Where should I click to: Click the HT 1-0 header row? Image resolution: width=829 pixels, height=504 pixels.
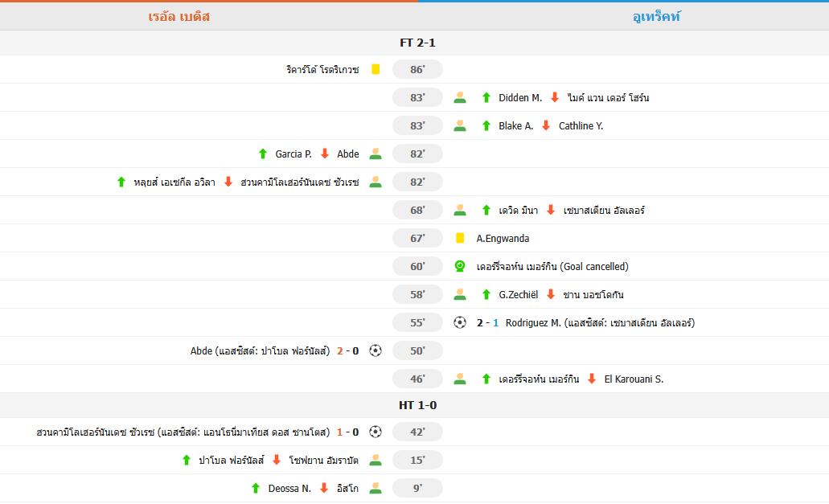(x=417, y=405)
